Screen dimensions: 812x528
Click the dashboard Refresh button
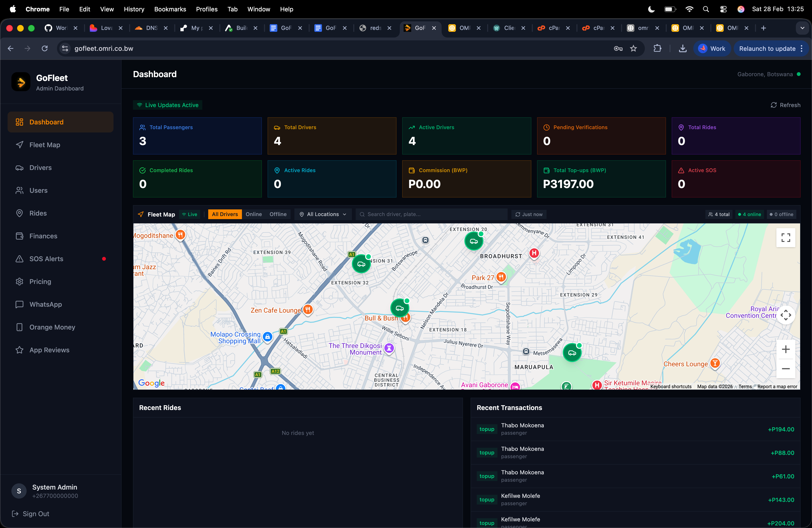click(785, 105)
